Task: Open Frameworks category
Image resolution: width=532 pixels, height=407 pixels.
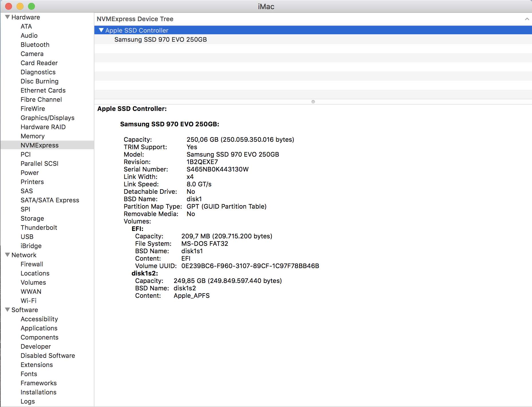Action: [x=39, y=383]
